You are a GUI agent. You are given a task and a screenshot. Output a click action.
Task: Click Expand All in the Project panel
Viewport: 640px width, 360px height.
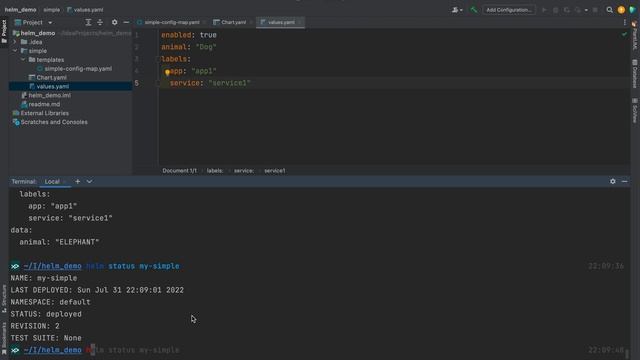[88, 22]
